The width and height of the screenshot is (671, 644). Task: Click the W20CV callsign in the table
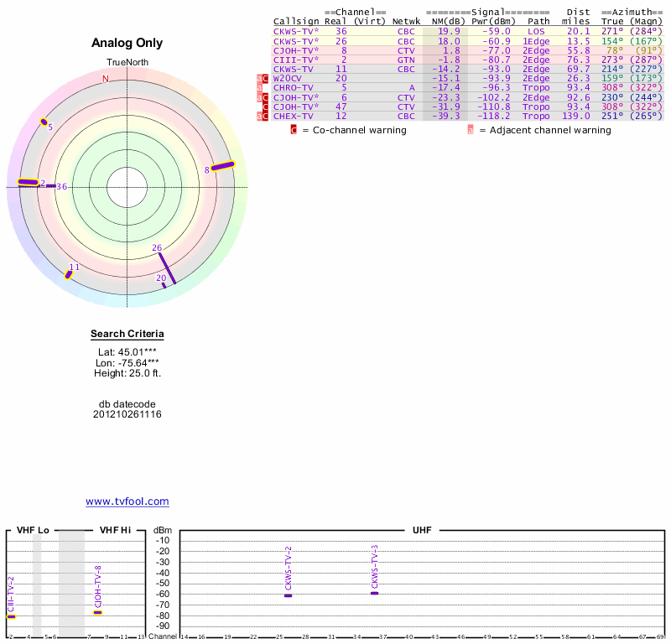[289, 78]
